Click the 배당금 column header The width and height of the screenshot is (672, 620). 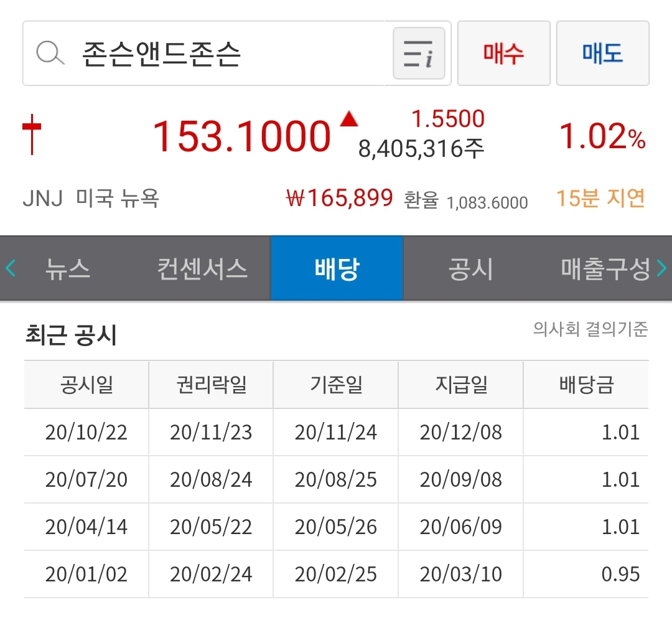(x=586, y=384)
